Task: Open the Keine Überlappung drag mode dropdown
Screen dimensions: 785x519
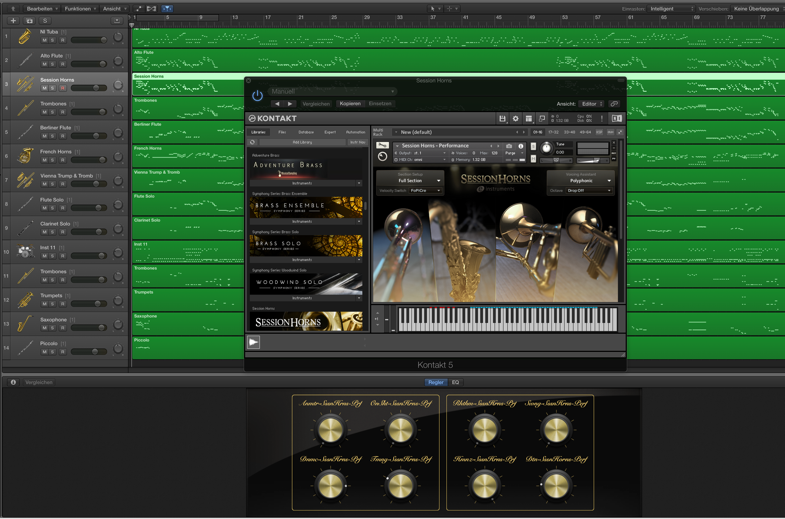Action: (x=756, y=9)
